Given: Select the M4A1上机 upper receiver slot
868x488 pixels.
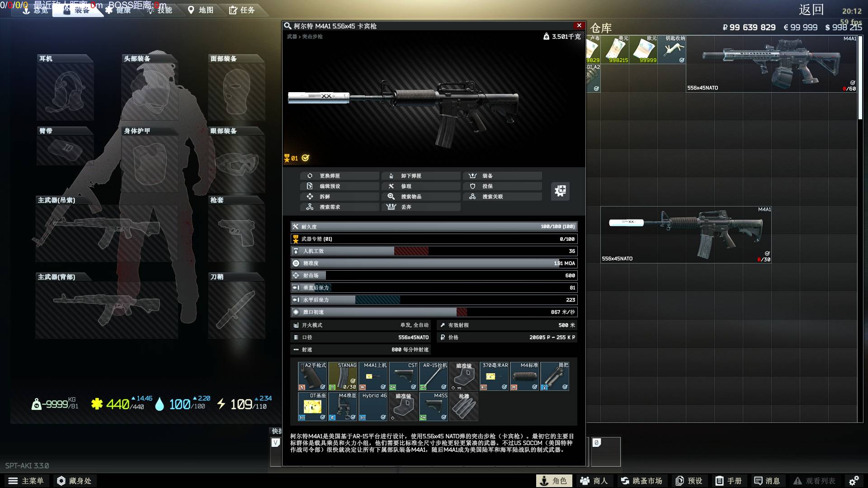Looking at the screenshot, I should 373,376.
